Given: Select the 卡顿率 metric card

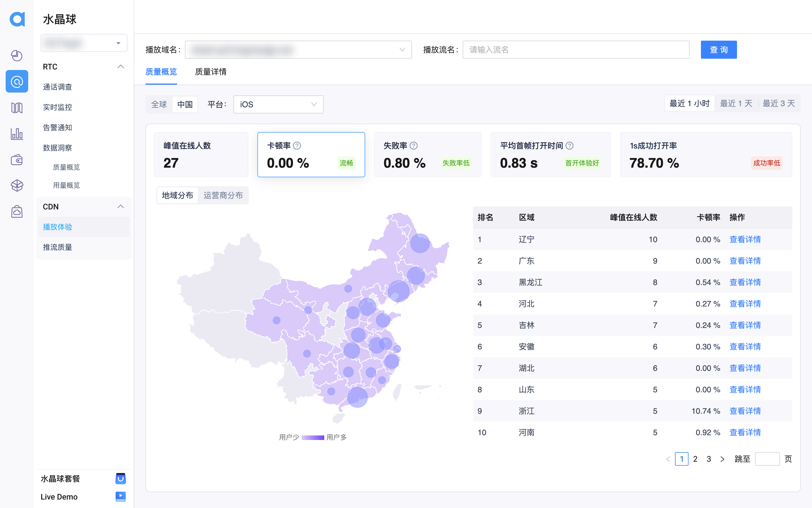Looking at the screenshot, I should [x=311, y=155].
